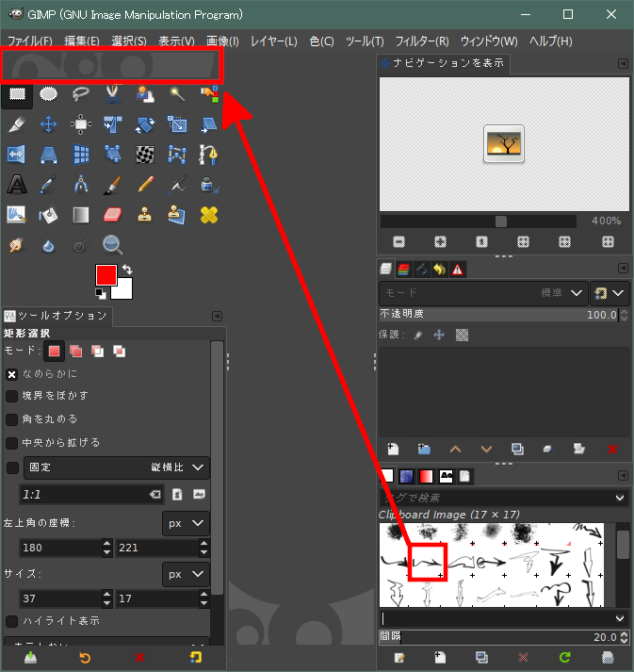
Task: Select the Free Select lasso tool
Action: (x=80, y=93)
